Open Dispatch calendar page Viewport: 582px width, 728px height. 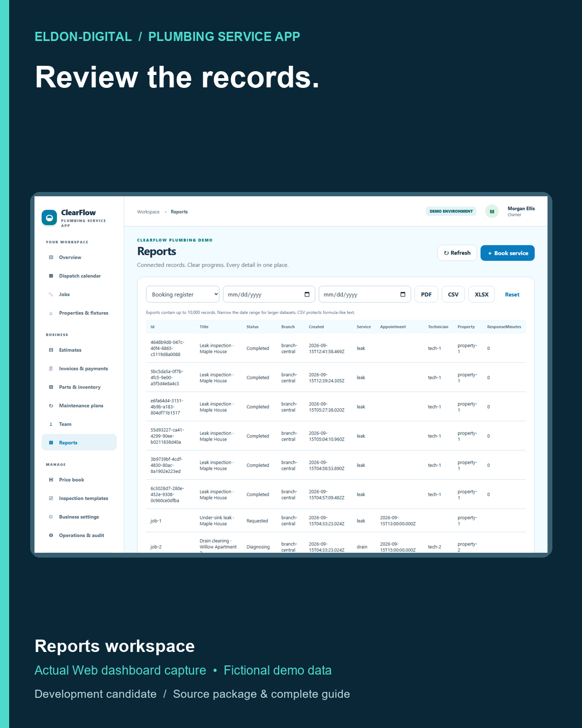[80, 276]
